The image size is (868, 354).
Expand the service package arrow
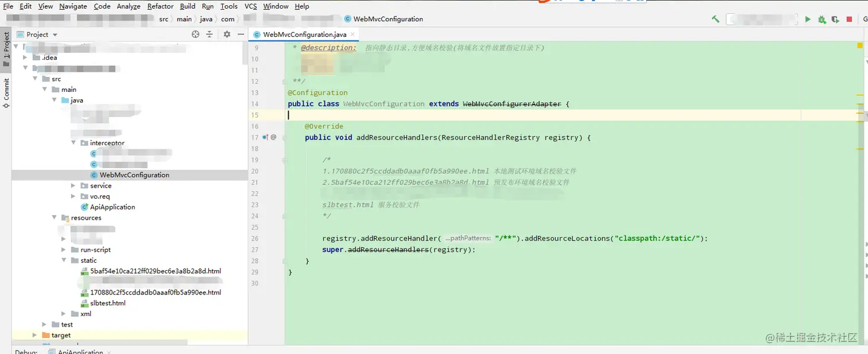pos(73,186)
